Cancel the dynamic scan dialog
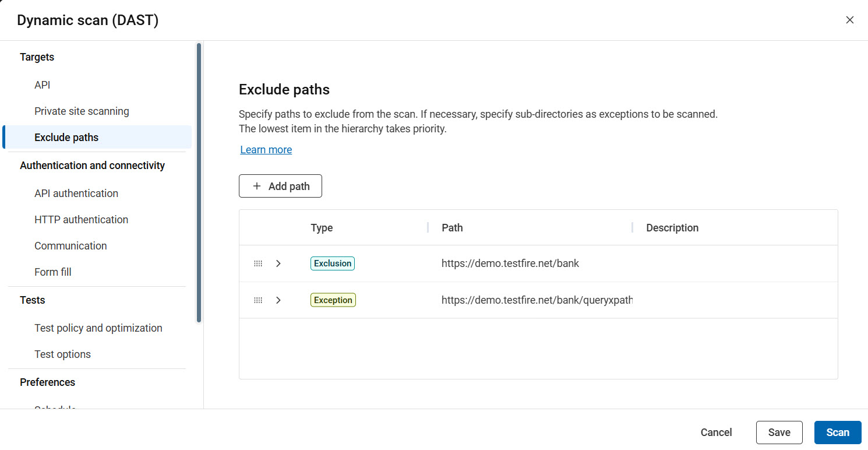Screen dimensions: 868x450 pos(716,433)
